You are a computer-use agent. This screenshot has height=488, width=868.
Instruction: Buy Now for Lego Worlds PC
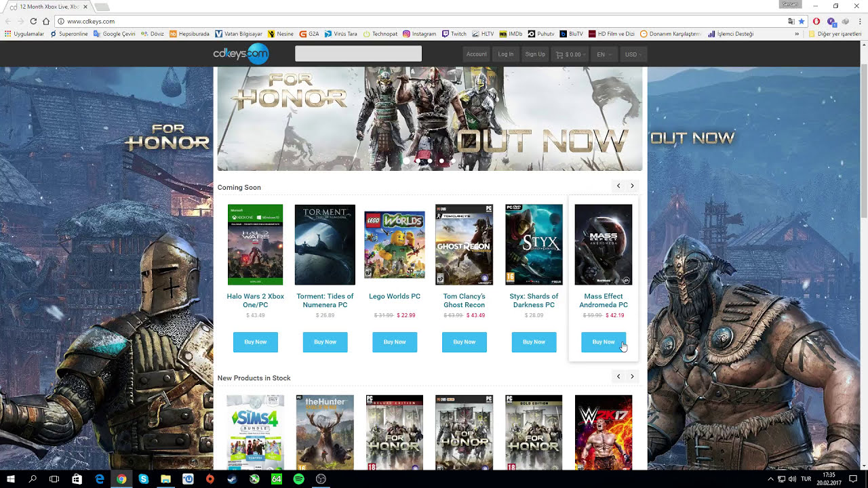[395, 342]
